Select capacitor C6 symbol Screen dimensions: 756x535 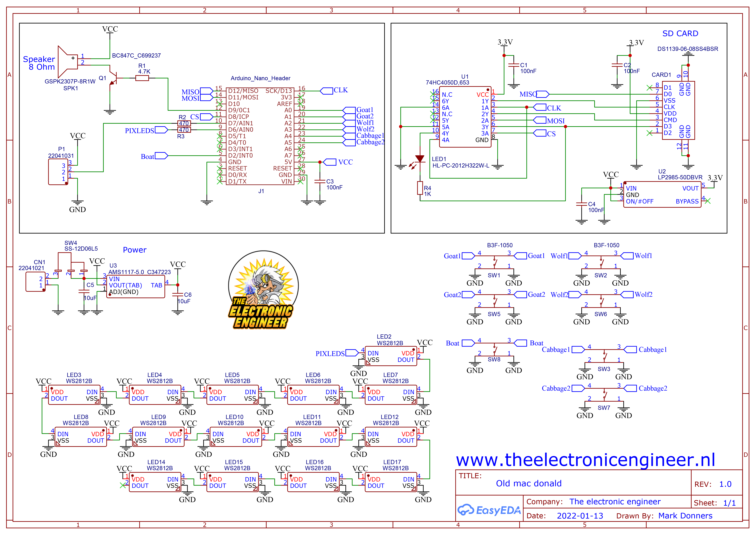coord(178,295)
